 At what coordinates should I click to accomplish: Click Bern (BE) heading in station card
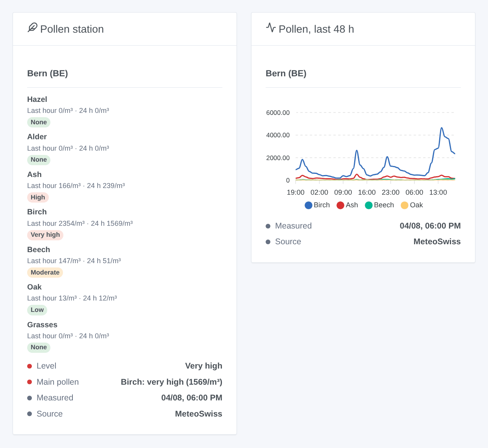48,74
